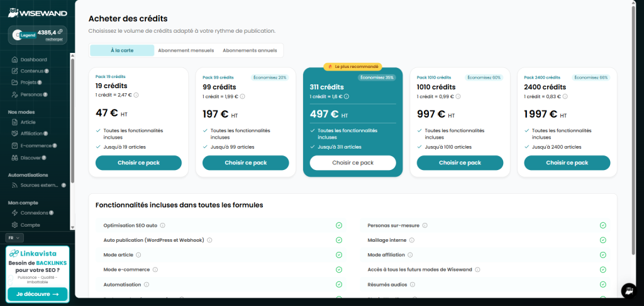Click info icon beside Optimisation SEO auto
Screen dimensions: 644x306
coord(163,225)
